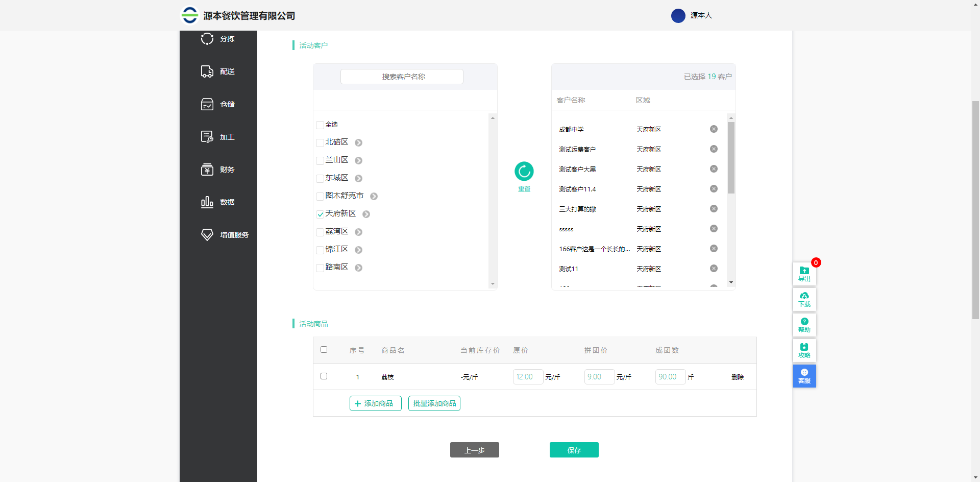Remove 成都中学 from selected customers

[x=714, y=129]
